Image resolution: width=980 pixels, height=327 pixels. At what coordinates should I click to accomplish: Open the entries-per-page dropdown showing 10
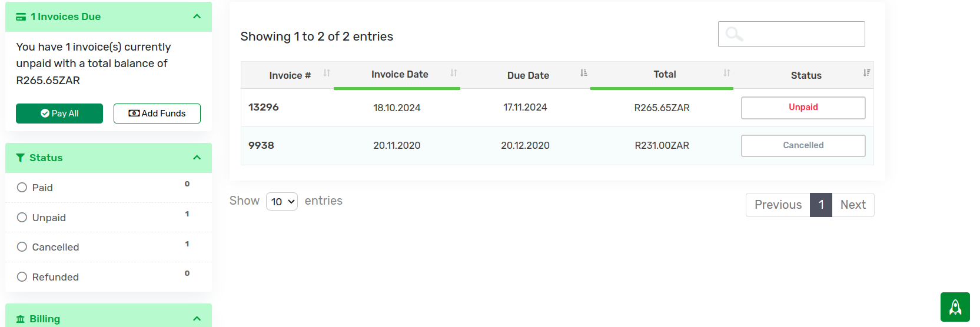pyautogui.click(x=282, y=201)
